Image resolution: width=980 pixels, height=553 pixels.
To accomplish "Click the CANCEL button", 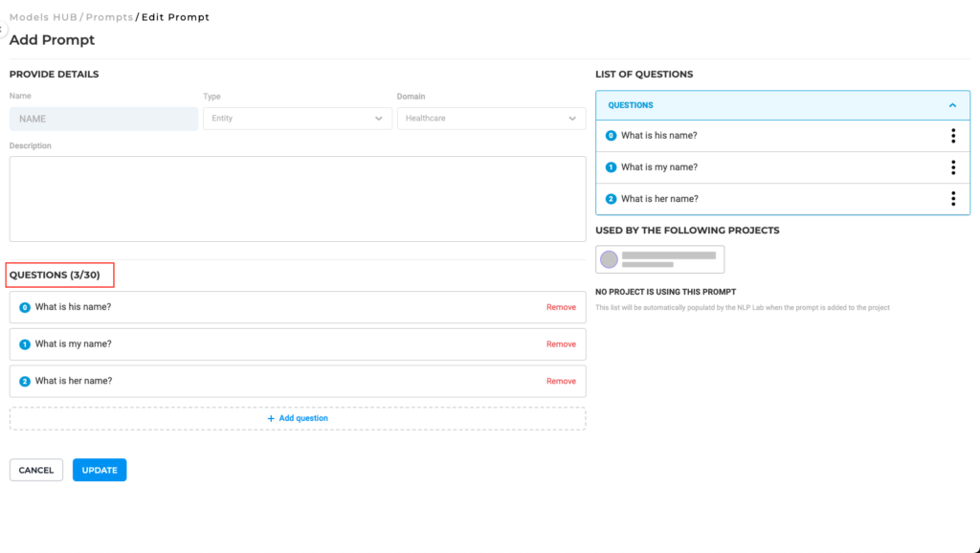I will coord(35,470).
